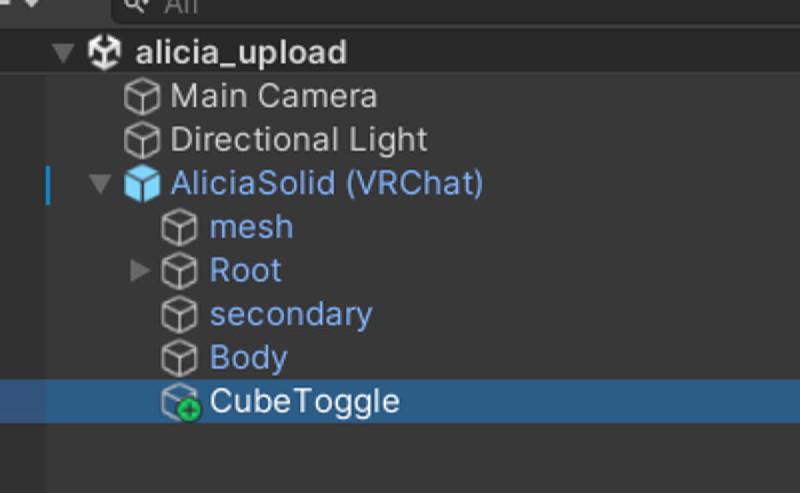Click the cube icon next to Main Camera
Image resolution: width=800 pixels, height=493 pixels.
142,96
